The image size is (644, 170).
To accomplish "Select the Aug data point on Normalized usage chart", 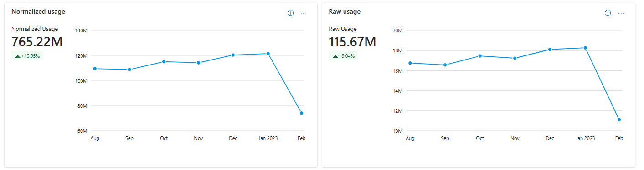I will pos(95,69).
